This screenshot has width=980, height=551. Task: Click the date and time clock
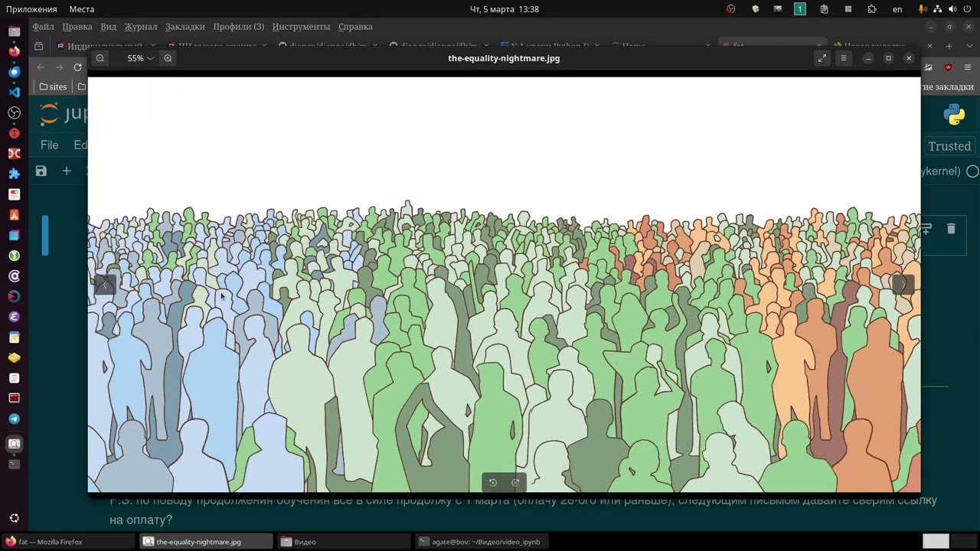pos(504,9)
